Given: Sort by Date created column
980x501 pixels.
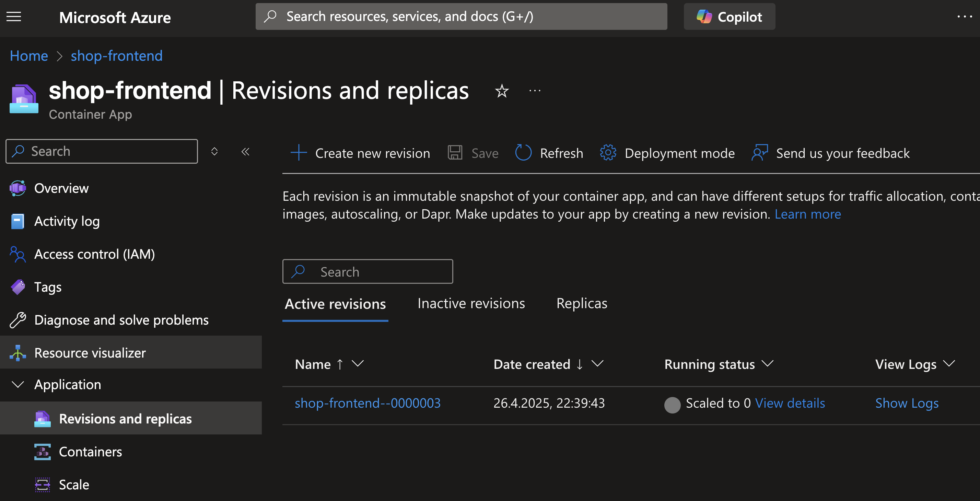Looking at the screenshot, I should pos(532,364).
